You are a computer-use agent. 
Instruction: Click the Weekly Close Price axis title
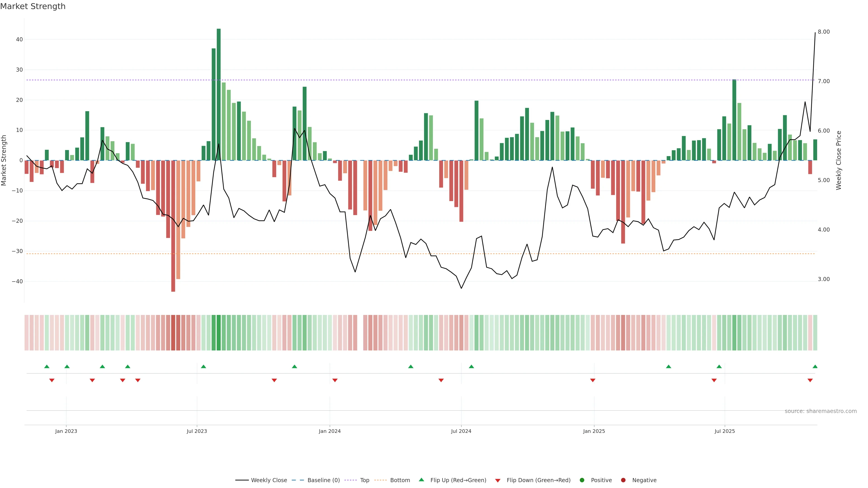839,160
